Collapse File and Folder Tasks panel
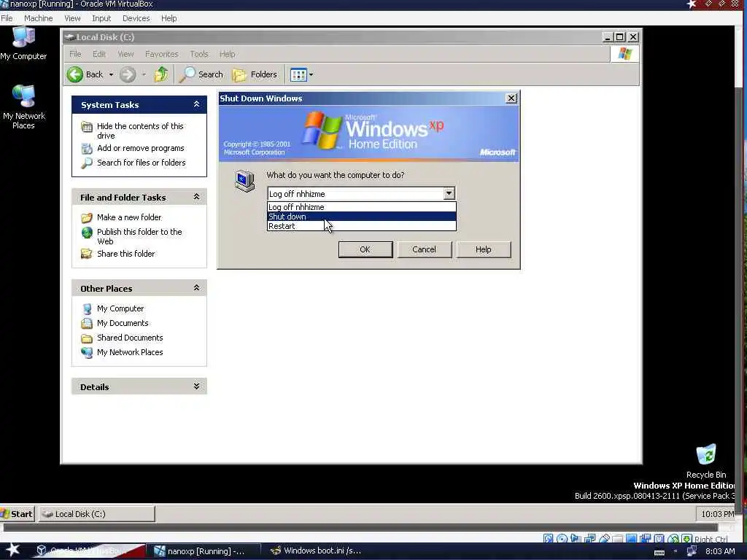Viewport: 747px width, 560px height. coord(196,197)
